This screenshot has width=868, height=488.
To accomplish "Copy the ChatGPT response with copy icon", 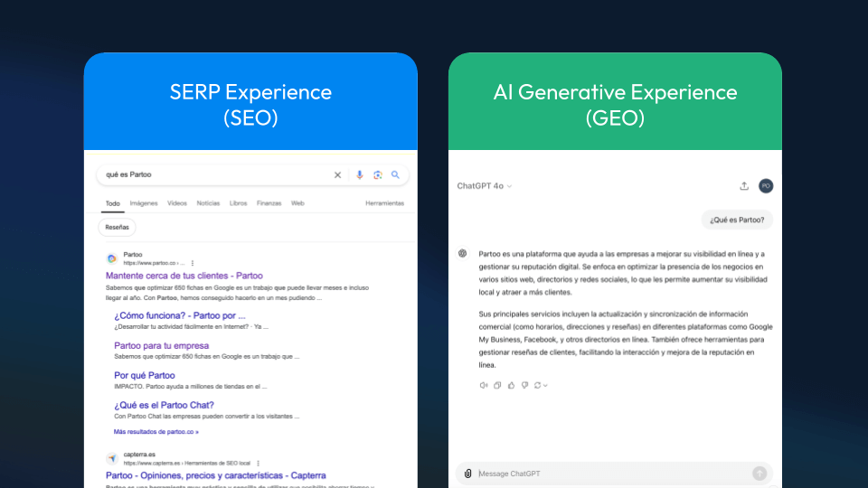I will click(x=497, y=385).
